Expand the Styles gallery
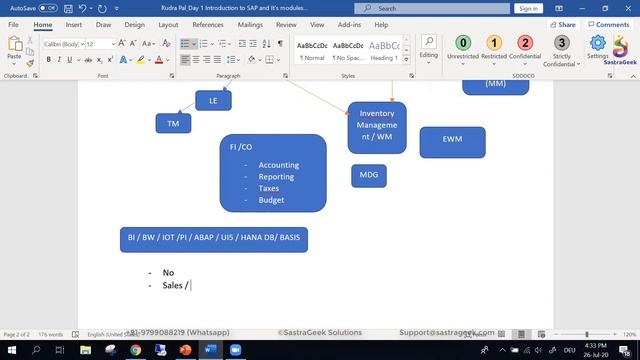This screenshot has height=360, width=640. (407, 60)
